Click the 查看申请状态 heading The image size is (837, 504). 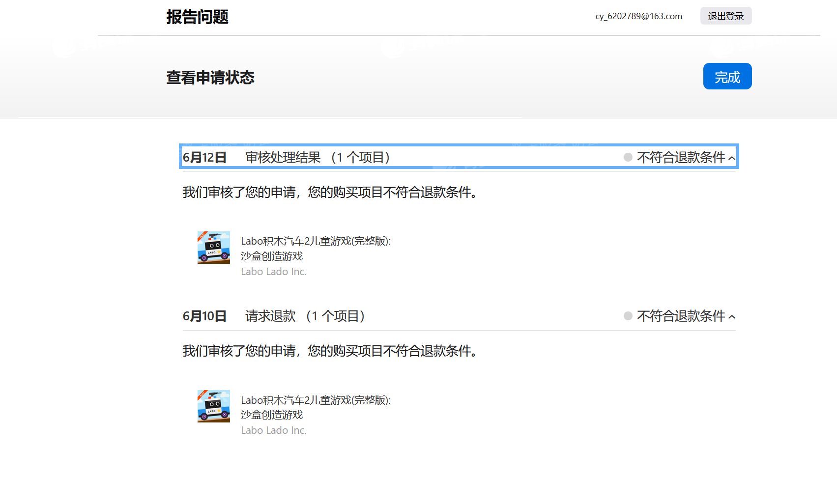pyautogui.click(x=210, y=78)
